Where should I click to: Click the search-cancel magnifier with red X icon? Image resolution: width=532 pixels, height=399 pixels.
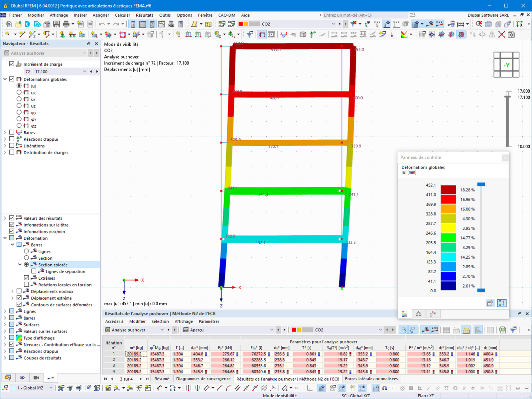[x=479, y=24]
